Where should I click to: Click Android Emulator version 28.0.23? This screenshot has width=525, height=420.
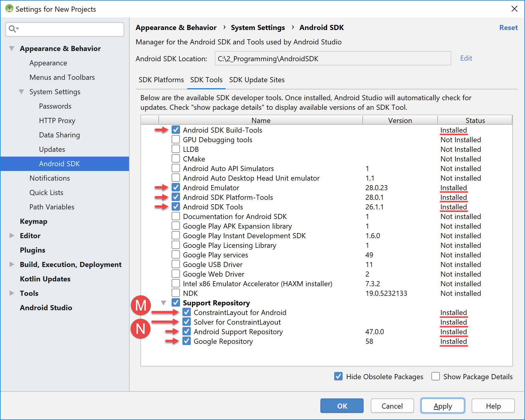pyautogui.click(x=376, y=188)
